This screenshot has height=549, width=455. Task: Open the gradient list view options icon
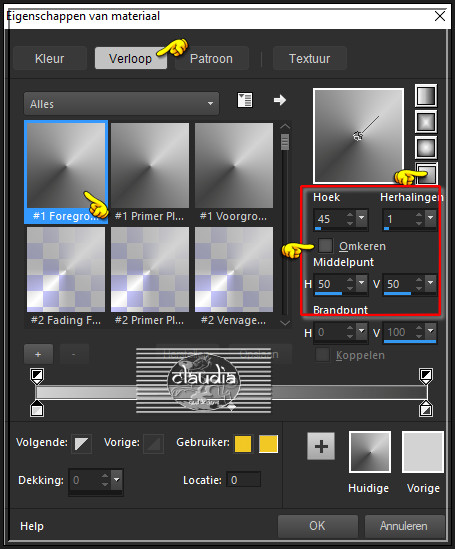click(x=245, y=100)
